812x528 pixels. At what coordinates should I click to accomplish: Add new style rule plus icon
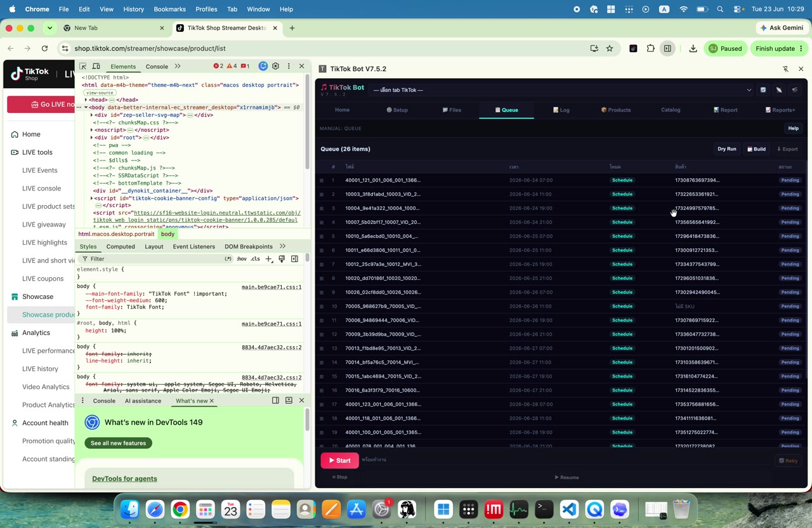(269, 259)
